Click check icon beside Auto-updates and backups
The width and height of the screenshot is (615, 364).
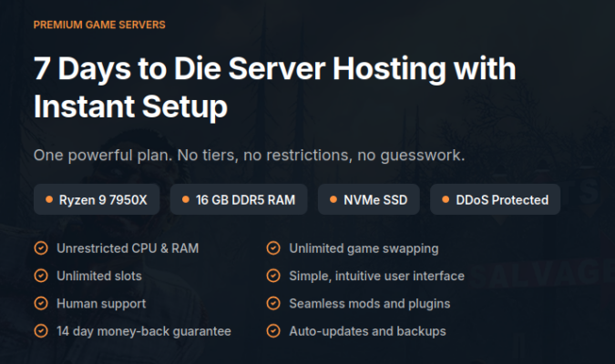coord(273,331)
